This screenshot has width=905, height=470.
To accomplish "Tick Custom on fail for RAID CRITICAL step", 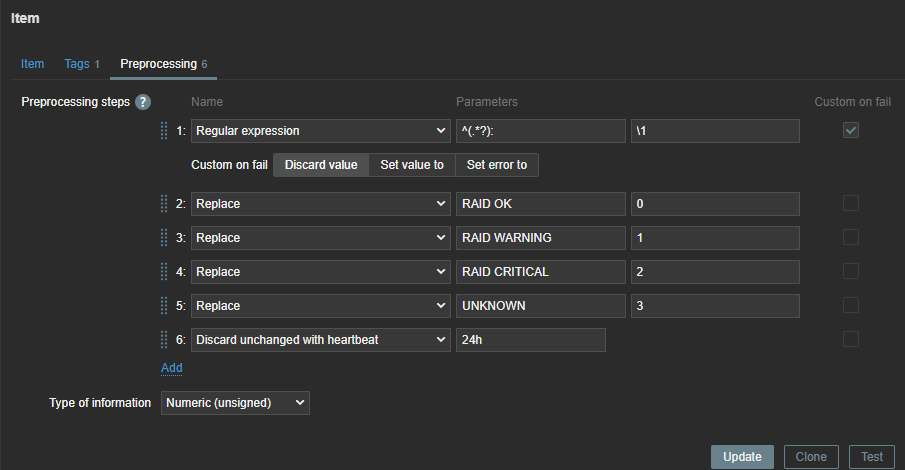I will (x=851, y=272).
